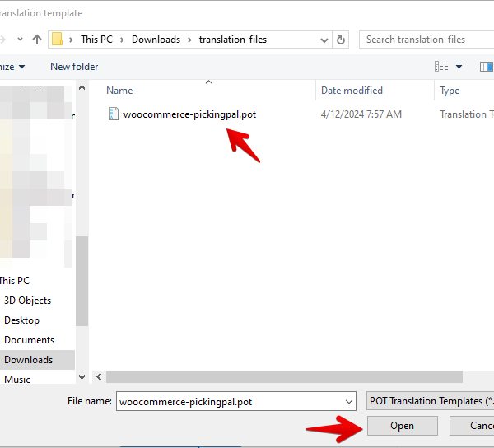Click the folder icon in address bar
The width and height of the screenshot is (494, 448).
pyautogui.click(x=58, y=40)
